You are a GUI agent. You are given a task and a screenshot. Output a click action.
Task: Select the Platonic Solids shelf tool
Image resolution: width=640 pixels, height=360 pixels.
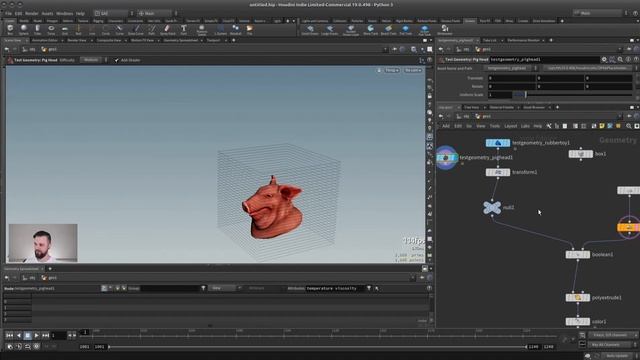tap(202, 30)
